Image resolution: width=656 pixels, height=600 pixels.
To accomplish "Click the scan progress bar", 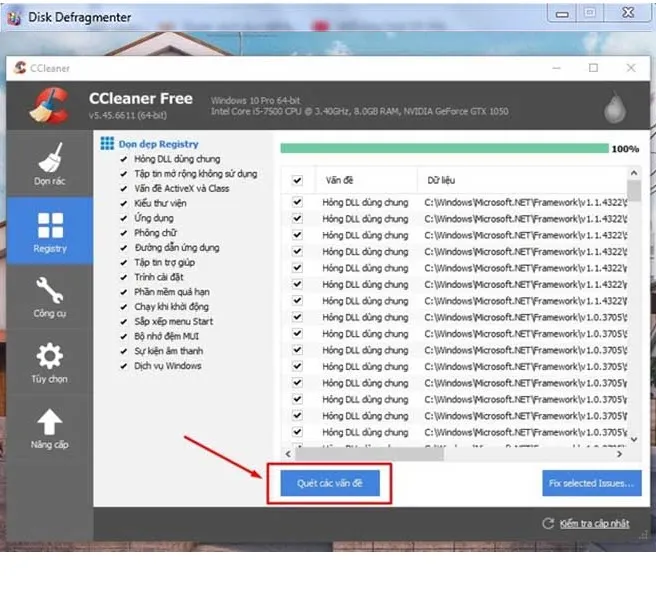I will (444, 148).
